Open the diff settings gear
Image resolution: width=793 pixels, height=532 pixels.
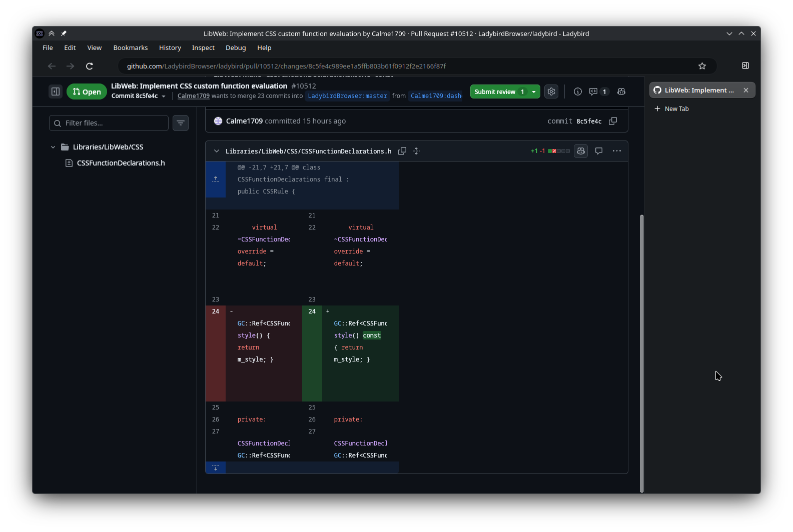(551, 91)
